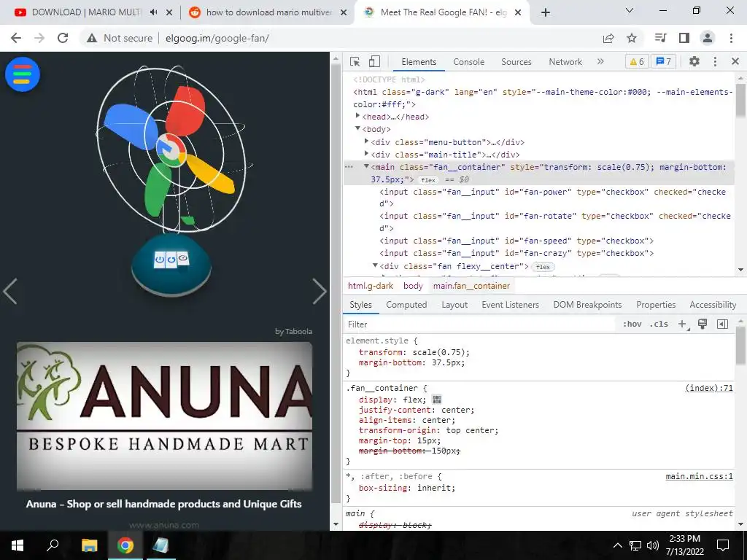Select the Sources tab in DevTools
The image size is (747, 560).
pyautogui.click(x=516, y=62)
